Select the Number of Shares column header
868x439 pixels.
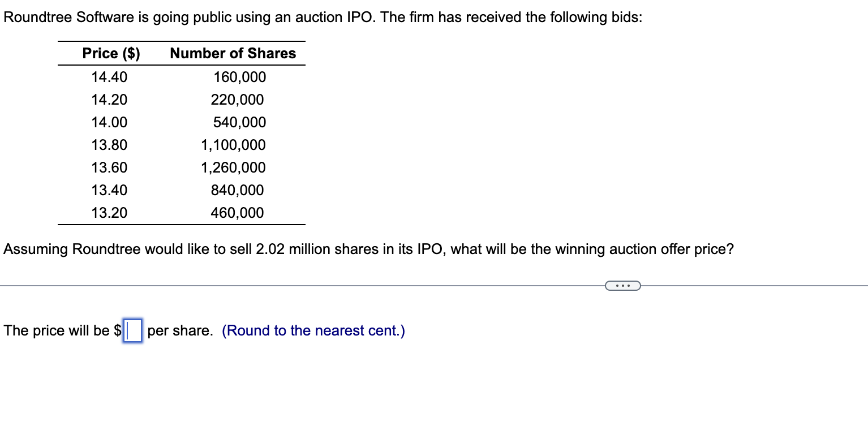[x=233, y=53]
